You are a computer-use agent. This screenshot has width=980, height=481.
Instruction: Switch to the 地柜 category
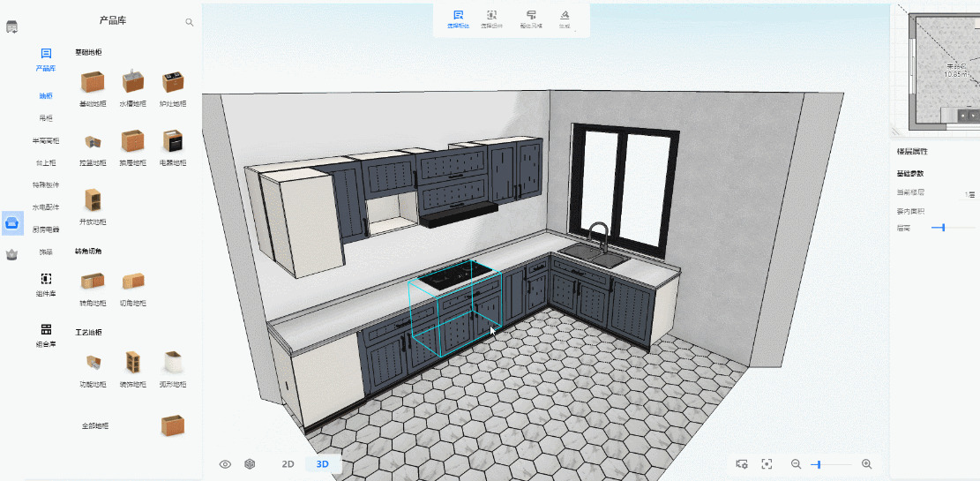coord(46,95)
